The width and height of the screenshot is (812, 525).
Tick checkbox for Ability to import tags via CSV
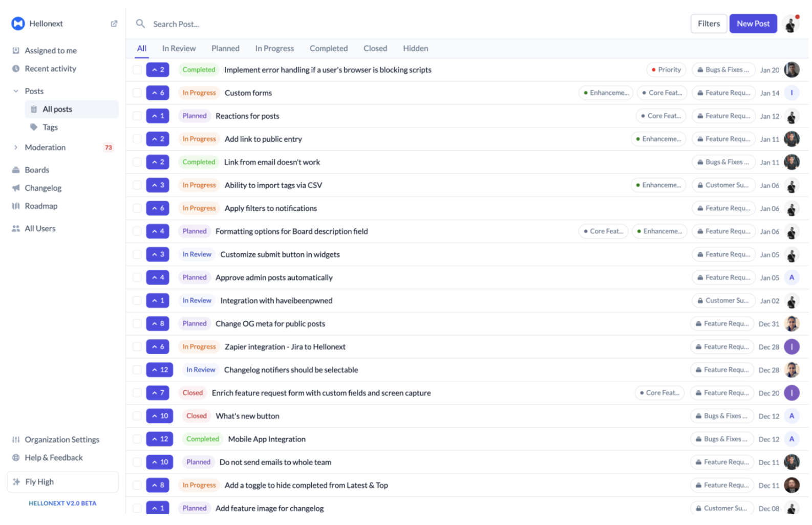(x=137, y=185)
